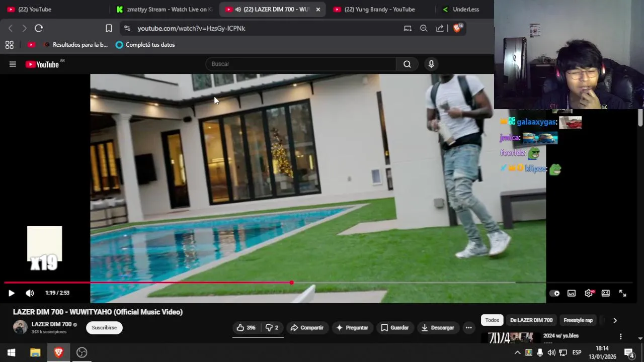Click the browser share icon
This screenshot has height=362, width=644.
tap(440, 28)
